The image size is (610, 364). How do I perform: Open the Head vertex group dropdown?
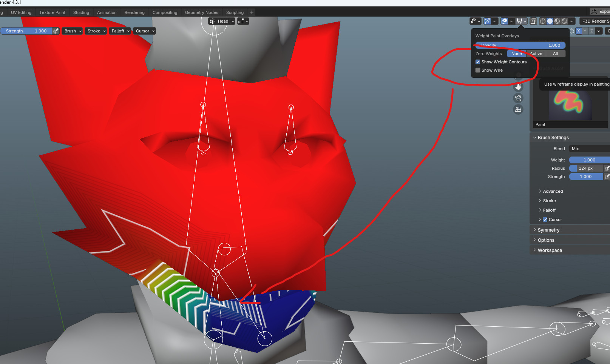pos(222,21)
